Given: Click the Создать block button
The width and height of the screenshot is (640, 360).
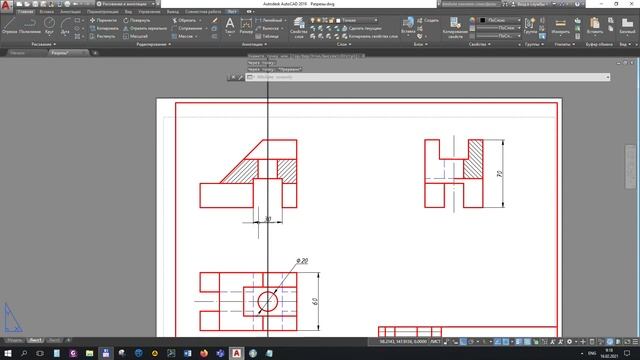Looking at the screenshot, I should coord(428,20).
